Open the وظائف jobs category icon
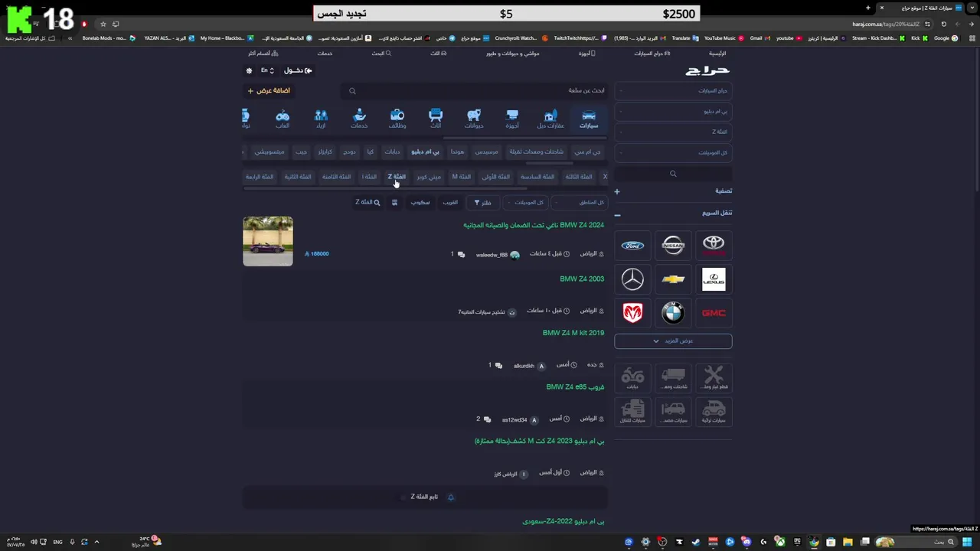This screenshot has width=980, height=551. click(397, 119)
